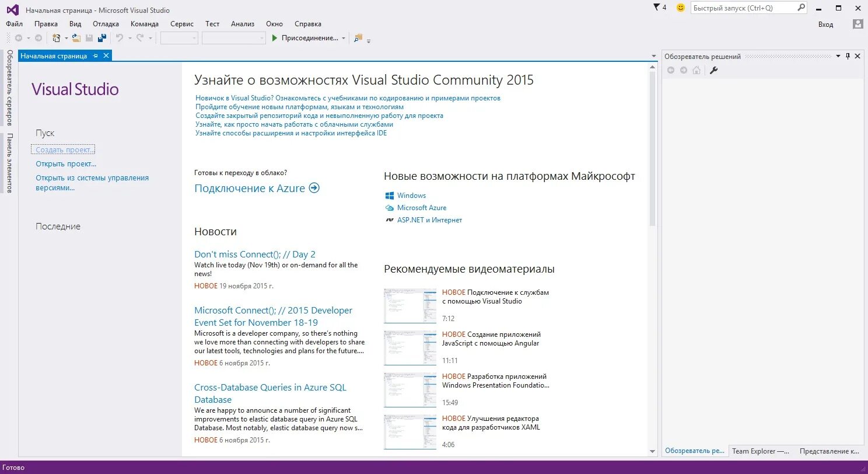Open the Solution Explorer window position dropdown
The height and width of the screenshot is (474, 868).
click(x=838, y=56)
